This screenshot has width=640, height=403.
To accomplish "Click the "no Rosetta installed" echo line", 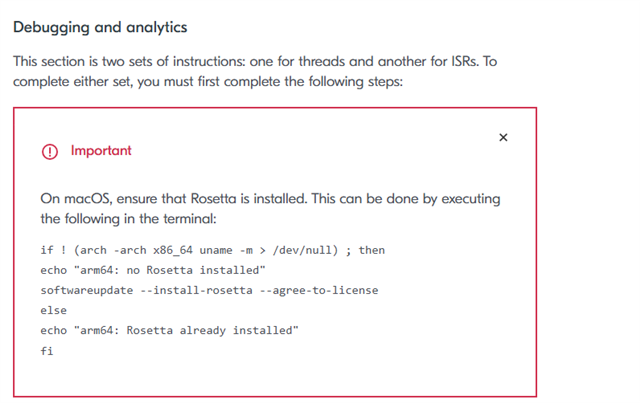I will [x=153, y=270].
